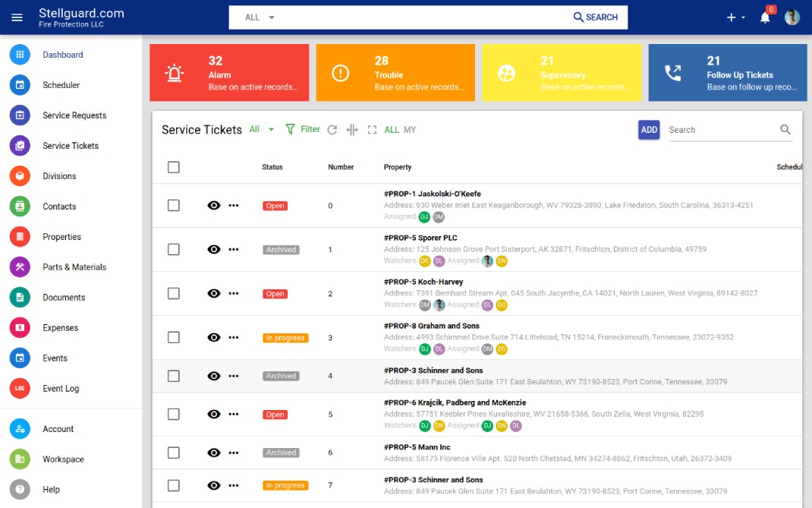Screen dimensions: 812x508
Task: Open the Event Log sidebar icon
Action: tap(20, 388)
